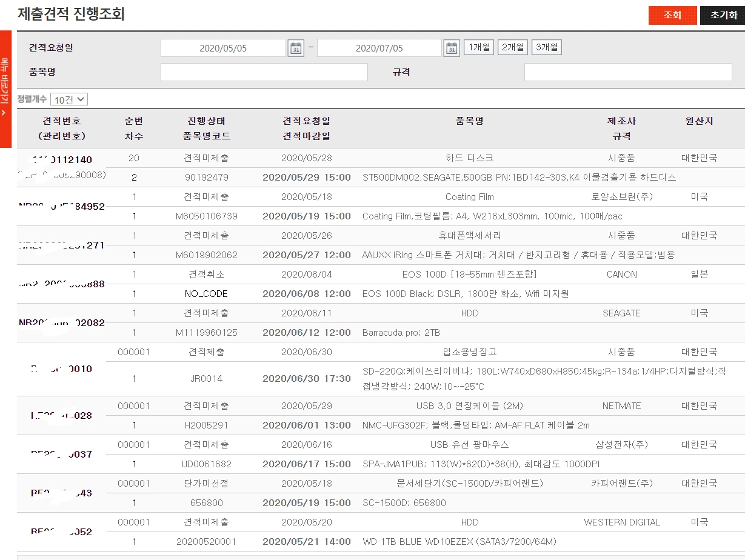The image size is (745, 560).
Task: Click manufacturer 로얄소브린(주)
Action: click(621, 197)
